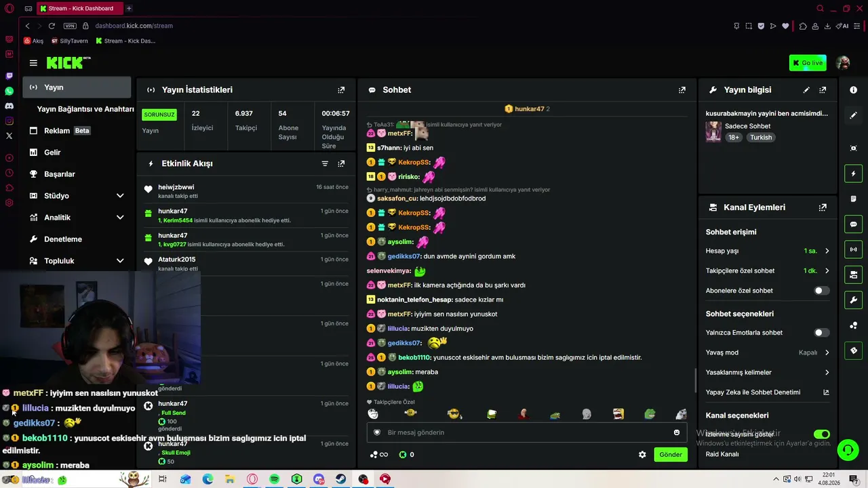Viewport: 868px width, 488px height.
Task: Click the Go live button
Action: (808, 63)
